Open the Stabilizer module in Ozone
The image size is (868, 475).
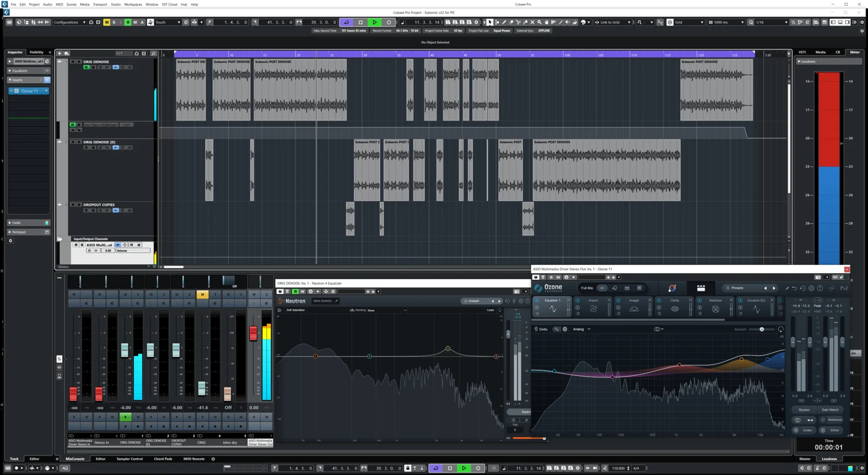click(715, 300)
